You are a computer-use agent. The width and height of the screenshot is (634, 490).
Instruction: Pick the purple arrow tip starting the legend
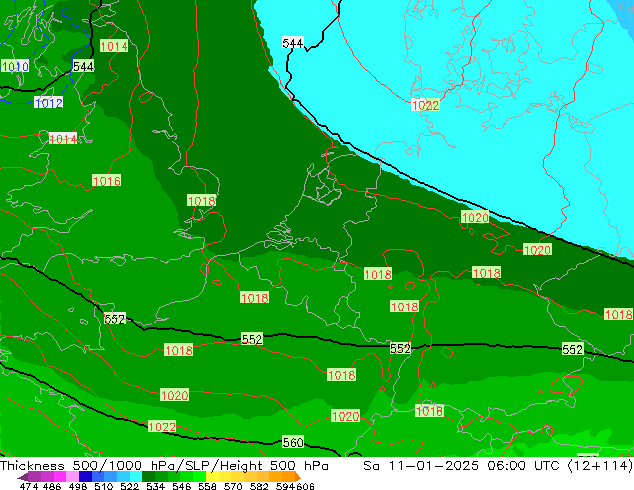pos(22,477)
